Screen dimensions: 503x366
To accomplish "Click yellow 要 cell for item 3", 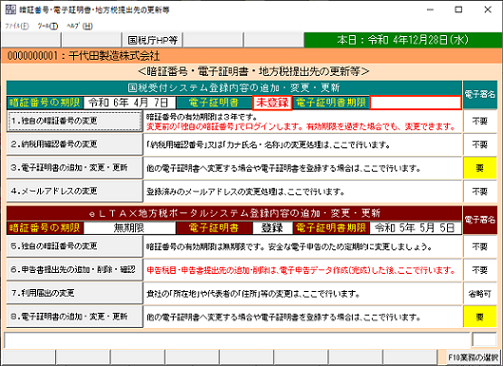I will pyautogui.click(x=480, y=168).
